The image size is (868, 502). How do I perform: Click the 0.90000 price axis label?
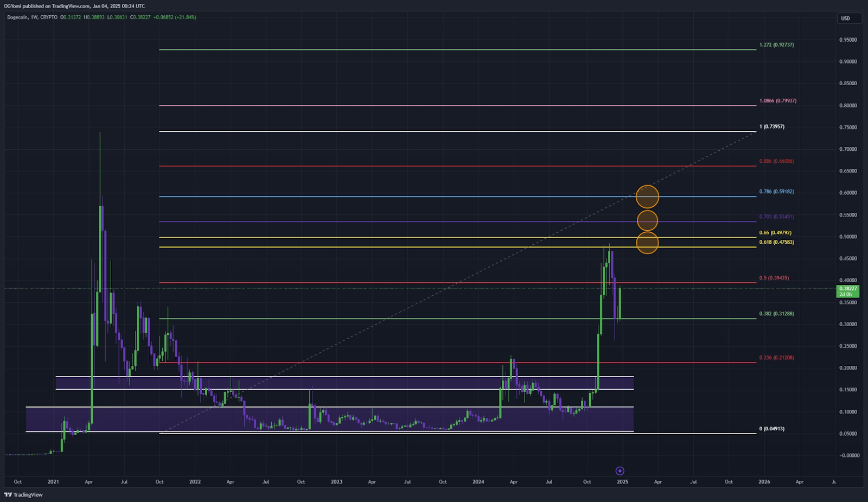coord(848,62)
